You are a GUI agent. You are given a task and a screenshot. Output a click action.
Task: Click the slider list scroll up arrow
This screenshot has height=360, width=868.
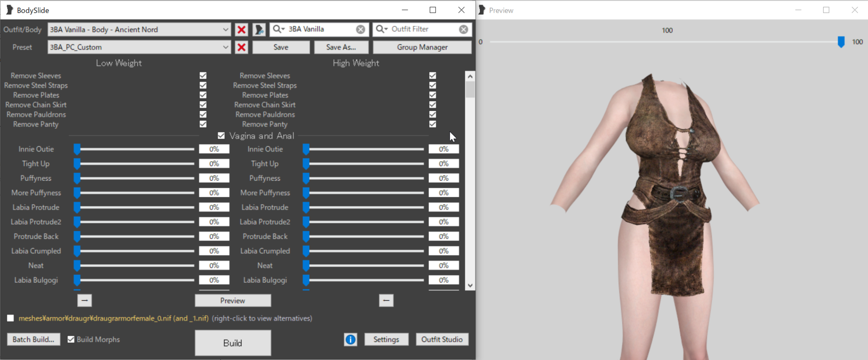470,76
